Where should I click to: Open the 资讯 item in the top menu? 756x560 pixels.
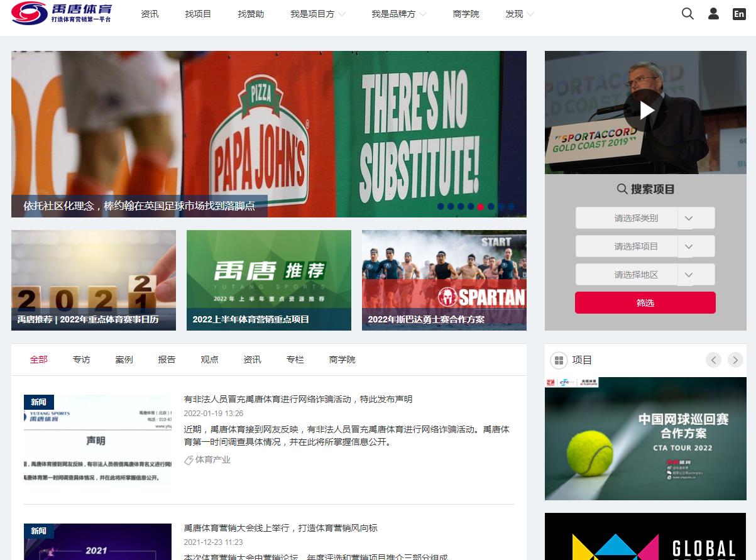point(150,14)
